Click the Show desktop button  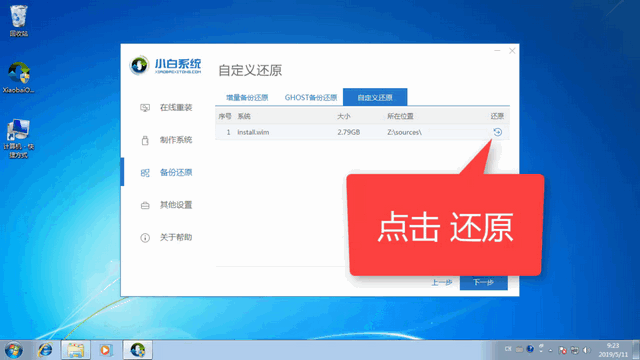tap(636, 350)
